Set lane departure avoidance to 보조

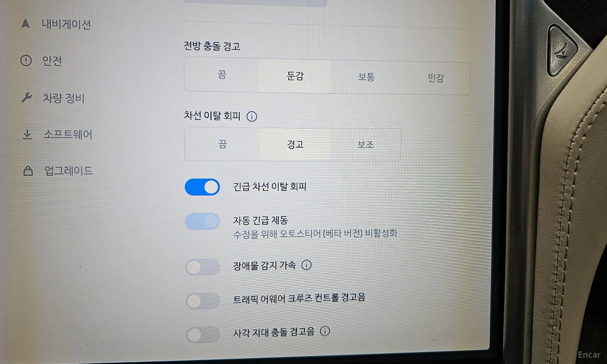(365, 144)
